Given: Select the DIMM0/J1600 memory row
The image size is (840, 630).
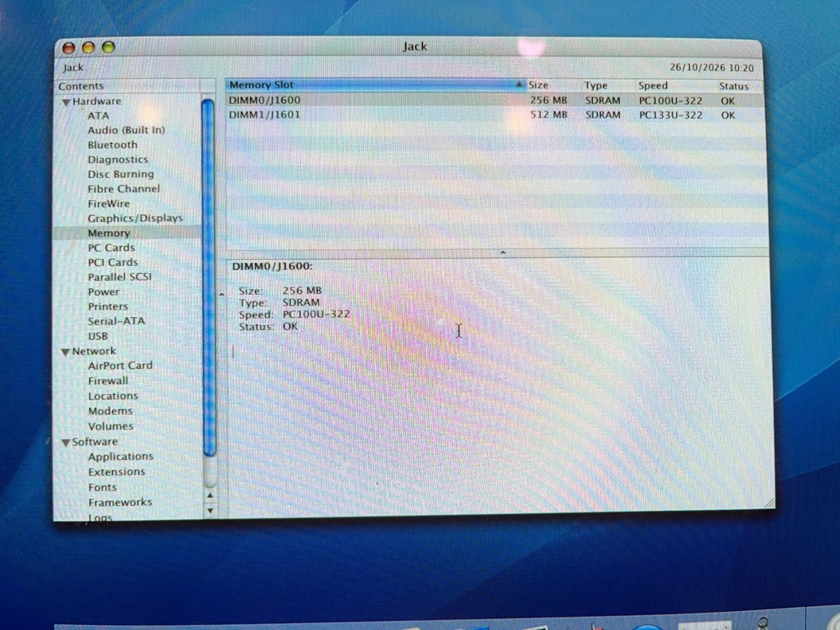Looking at the screenshot, I should click(496, 100).
